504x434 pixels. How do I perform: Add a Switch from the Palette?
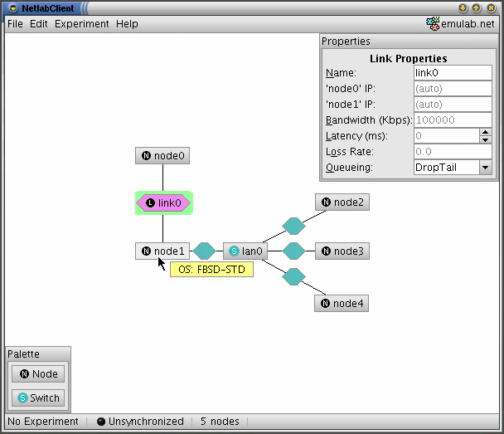pos(38,398)
